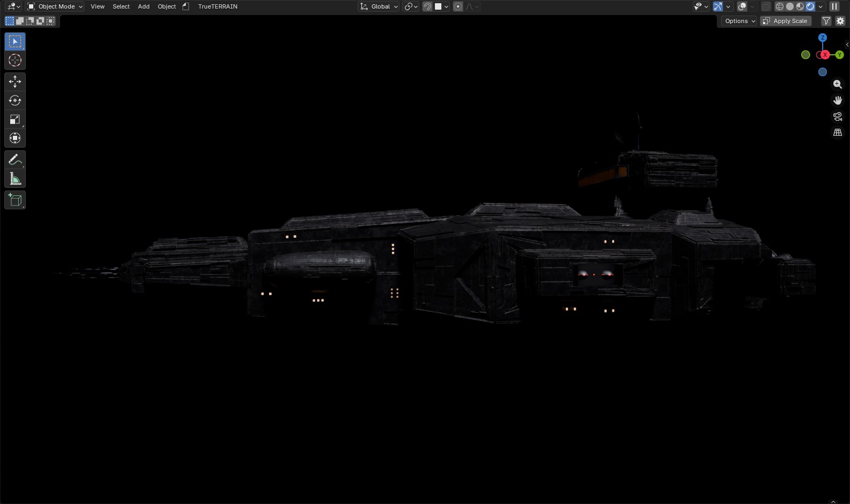Screen dimensions: 850x504
Task: Set selection mode to new selection
Action: pyautogui.click(x=10, y=21)
